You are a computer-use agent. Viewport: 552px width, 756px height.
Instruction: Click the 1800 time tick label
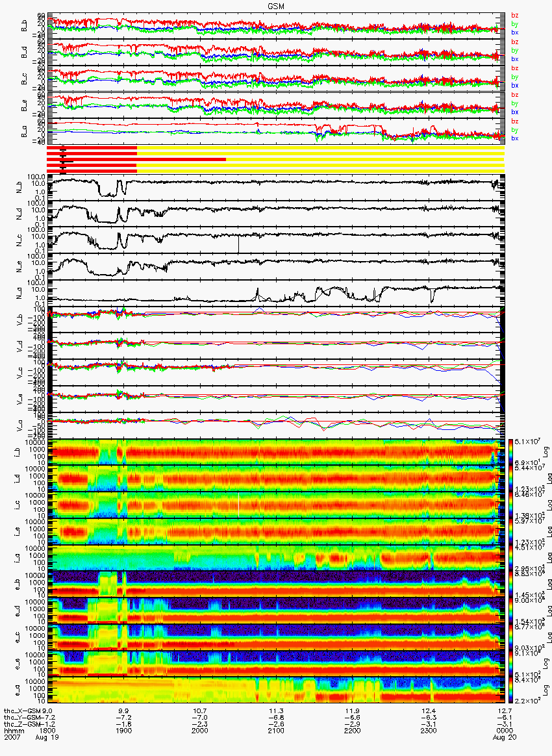coord(47,731)
